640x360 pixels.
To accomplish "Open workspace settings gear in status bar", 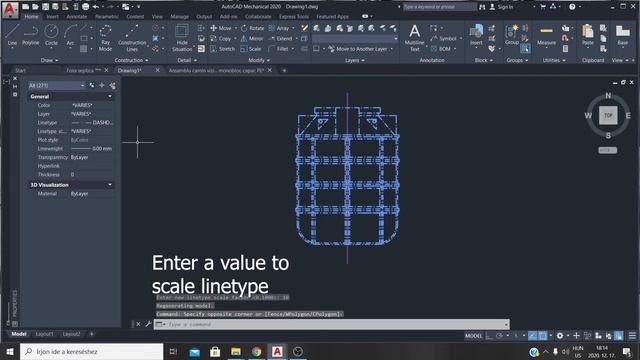I will 560,336.
